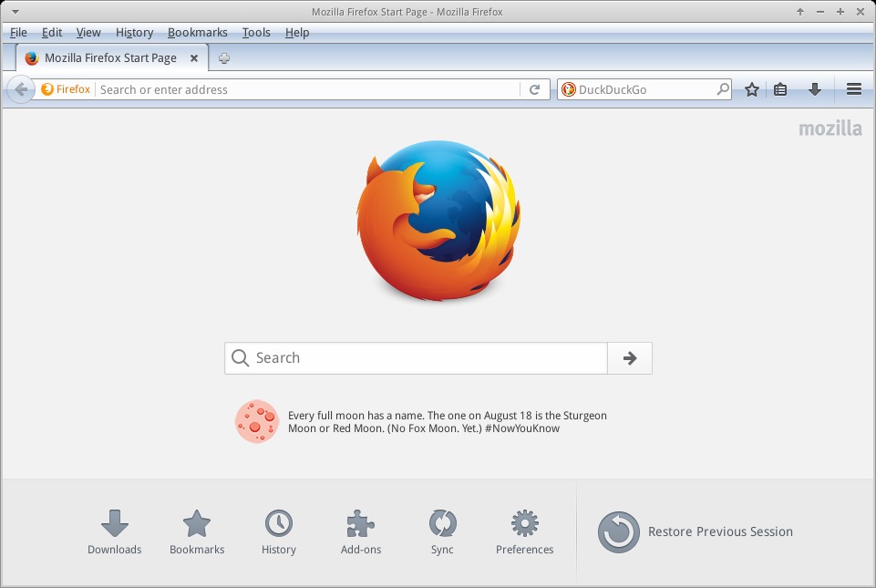Open History clock icon on start page
876x588 pixels.
279,523
